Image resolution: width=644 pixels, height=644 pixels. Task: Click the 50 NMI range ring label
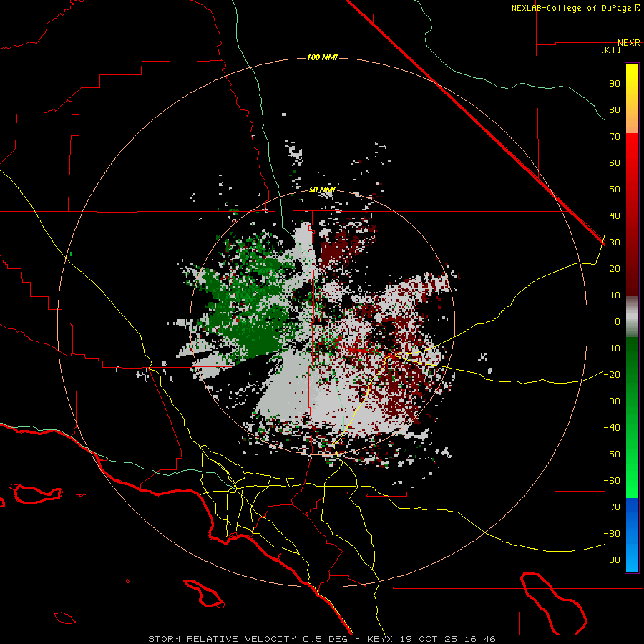[x=322, y=190]
